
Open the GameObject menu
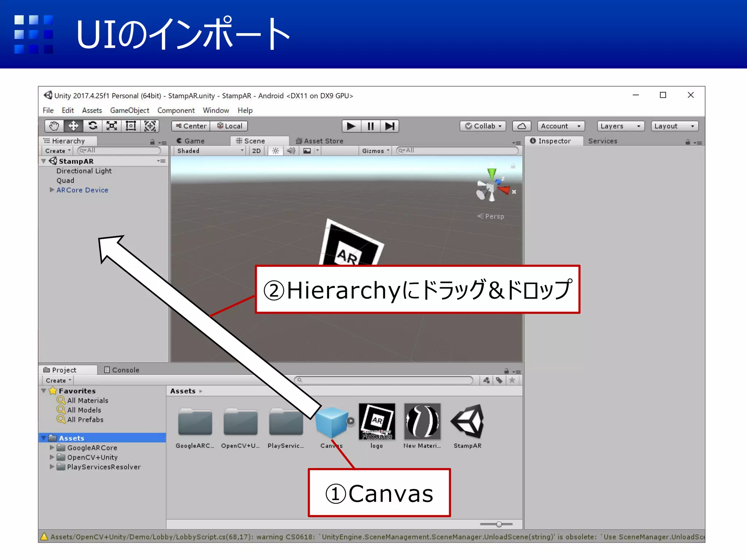pyautogui.click(x=129, y=110)
